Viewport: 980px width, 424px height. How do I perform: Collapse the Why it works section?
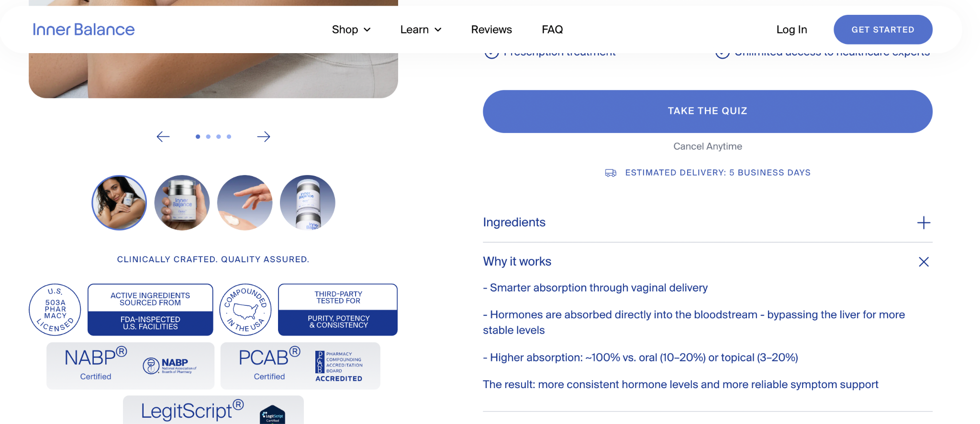pyautogui.click(x=708, y=262)
